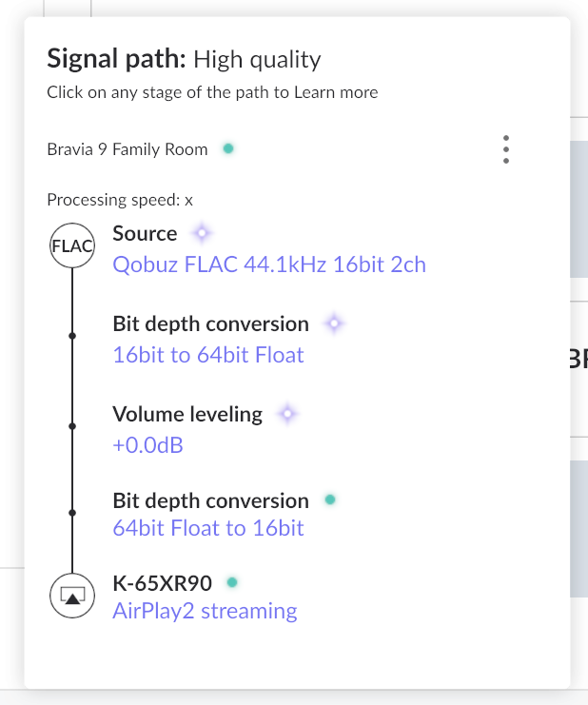
Task: Click the purple star beside first Bit depth conversion
Action: tap(333, 323)
